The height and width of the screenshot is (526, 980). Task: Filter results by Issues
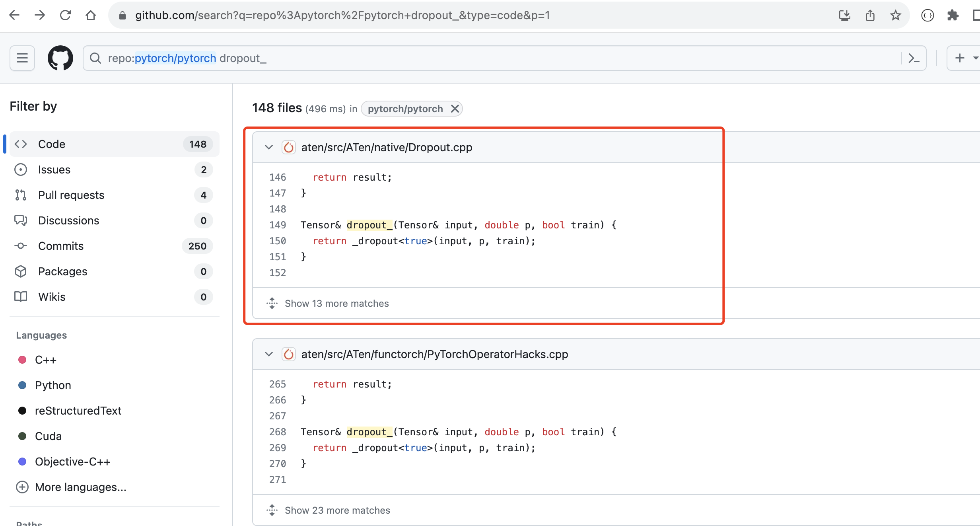click(115, 169)
